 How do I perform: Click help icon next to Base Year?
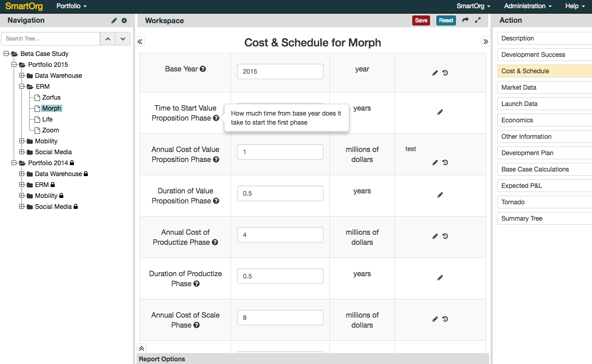(x=203, y=69)
